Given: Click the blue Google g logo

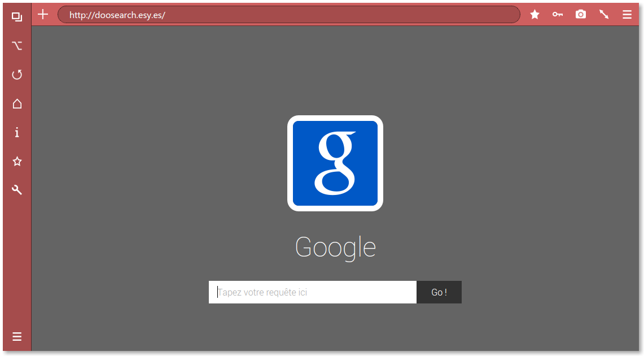Looking at the screenshot, I should pyautogui.click(x=335, y=163).
